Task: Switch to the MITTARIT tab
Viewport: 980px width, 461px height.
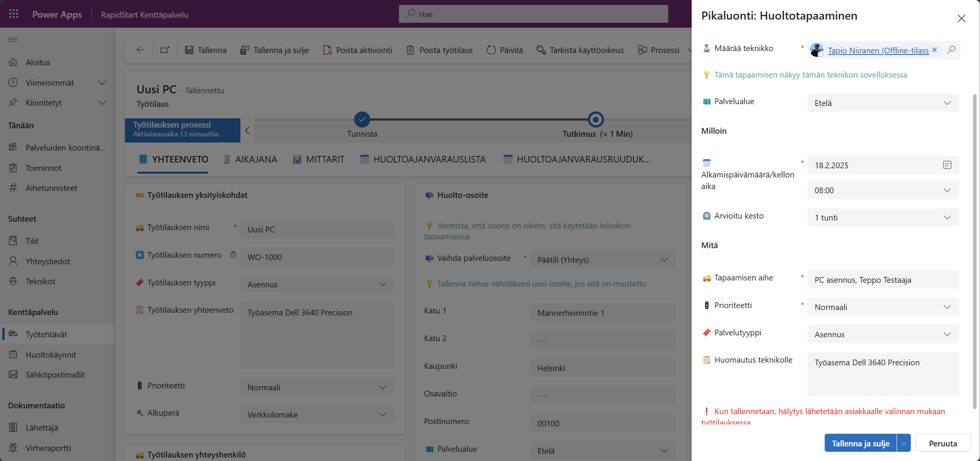Action: (325, 159)
